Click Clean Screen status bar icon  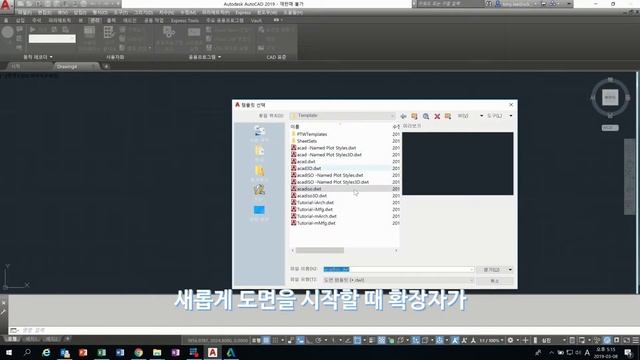(627, 340)
